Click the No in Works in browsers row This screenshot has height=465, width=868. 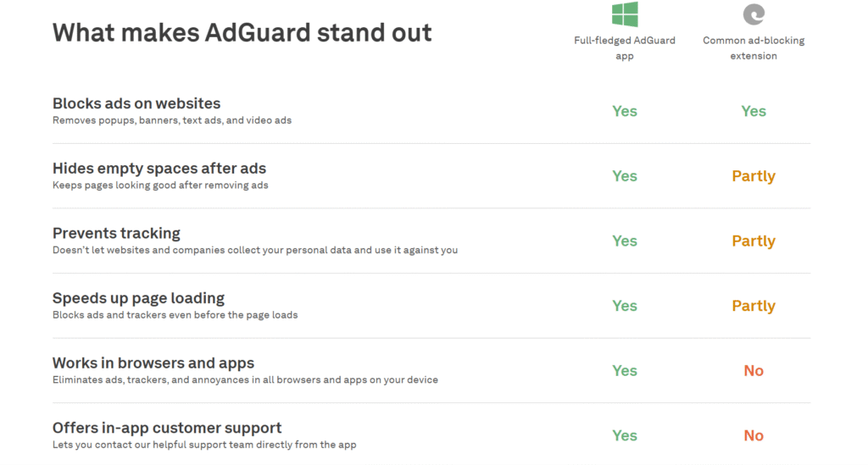[754, 370]
